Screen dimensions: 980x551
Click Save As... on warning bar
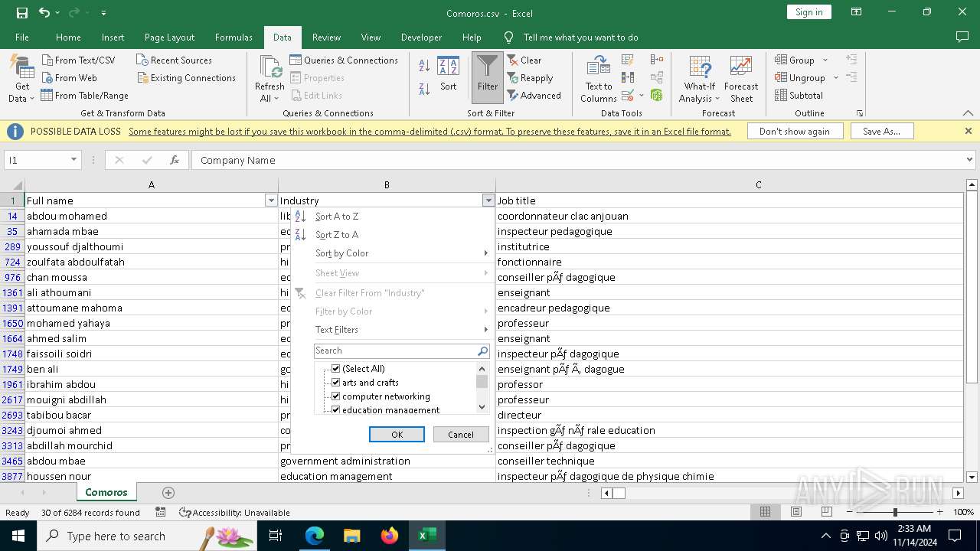coord(881,131)
